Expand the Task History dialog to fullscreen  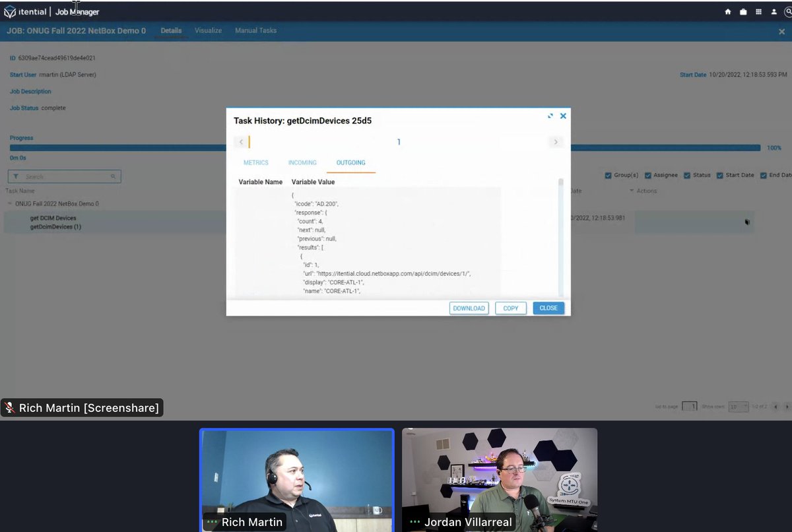[550, 116]
